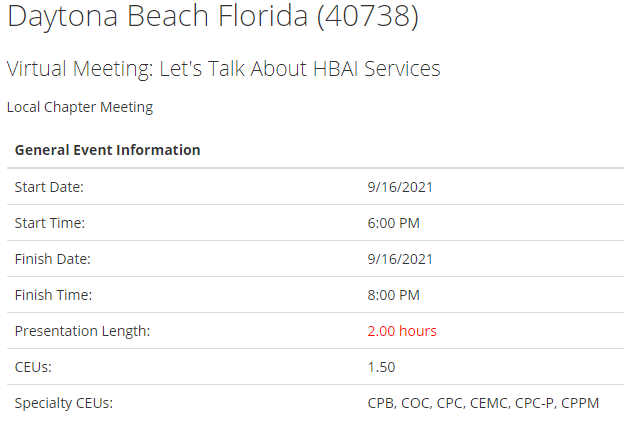The width and height of the screenshot is (624, 426).
Task: Click the Daytona Beach Florida (40738) heading
Action: coord(212,18)
